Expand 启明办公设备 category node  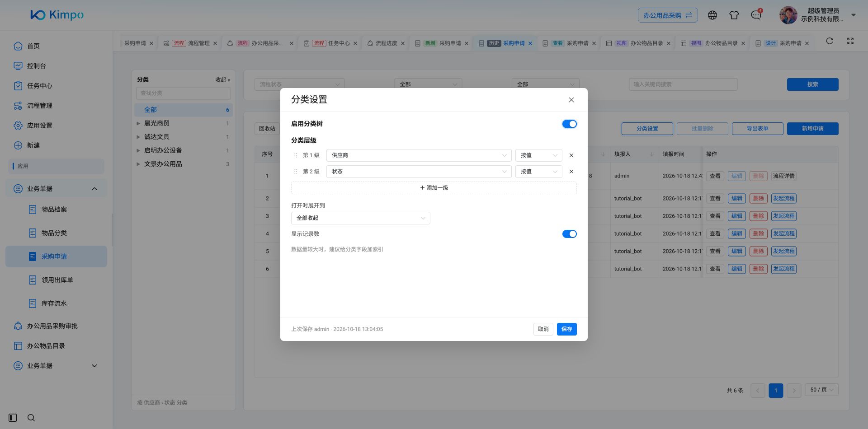pyautogui.click(x=138, y=150)
